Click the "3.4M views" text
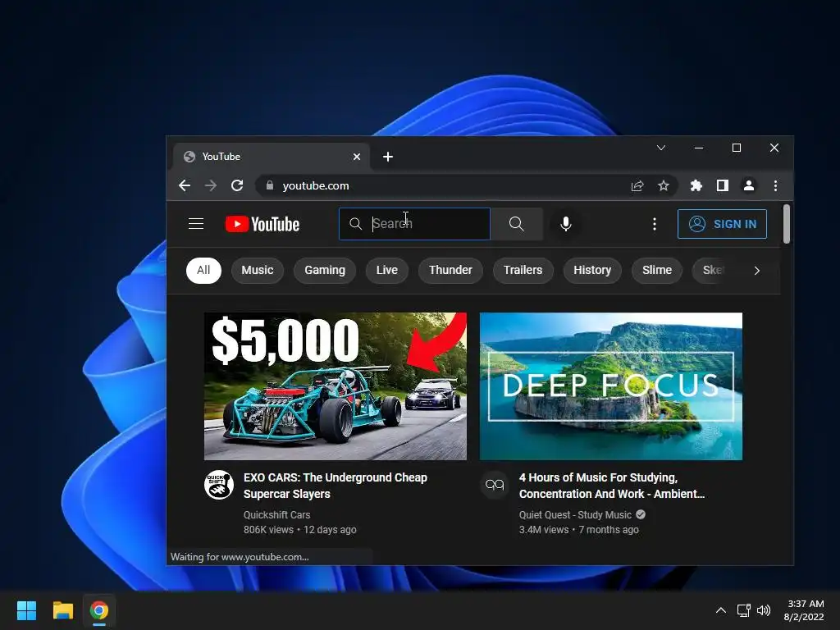 point(544,530)
